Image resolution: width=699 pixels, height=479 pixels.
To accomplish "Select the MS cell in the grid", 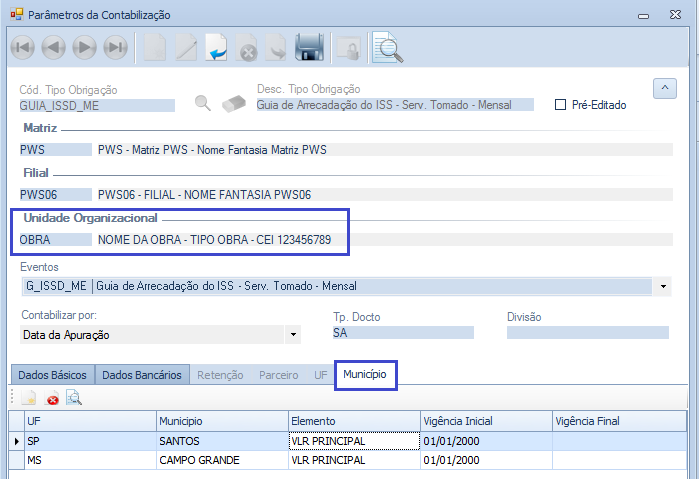I will point(90,460).
